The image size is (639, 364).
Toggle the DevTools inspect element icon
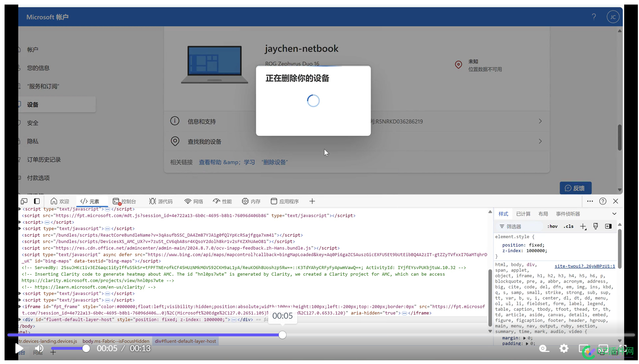24,201
